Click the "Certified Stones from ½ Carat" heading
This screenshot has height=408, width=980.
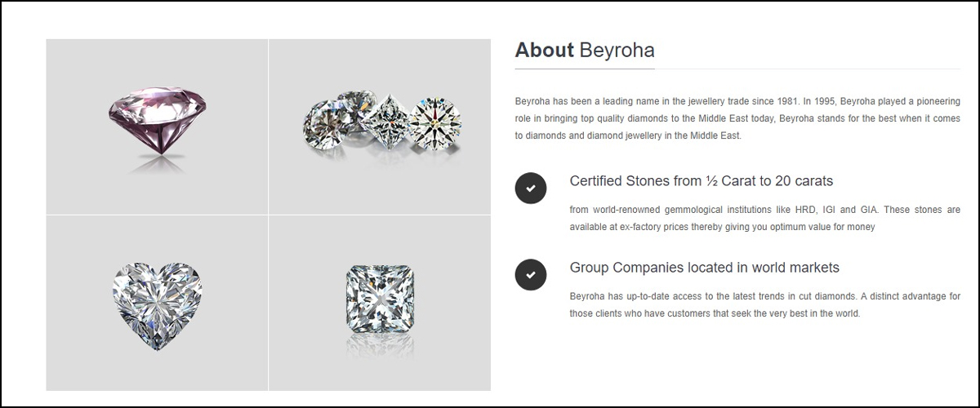[x=701, y=180]
